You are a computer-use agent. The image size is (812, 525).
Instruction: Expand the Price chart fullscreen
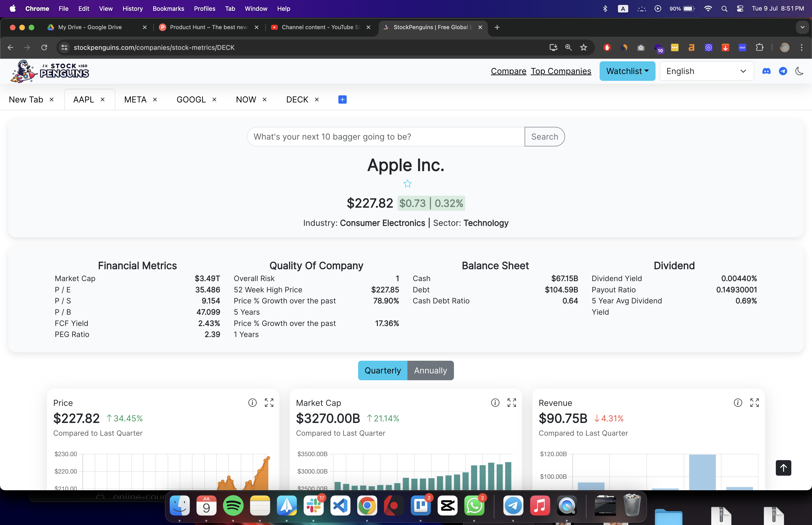pos(269,403)
